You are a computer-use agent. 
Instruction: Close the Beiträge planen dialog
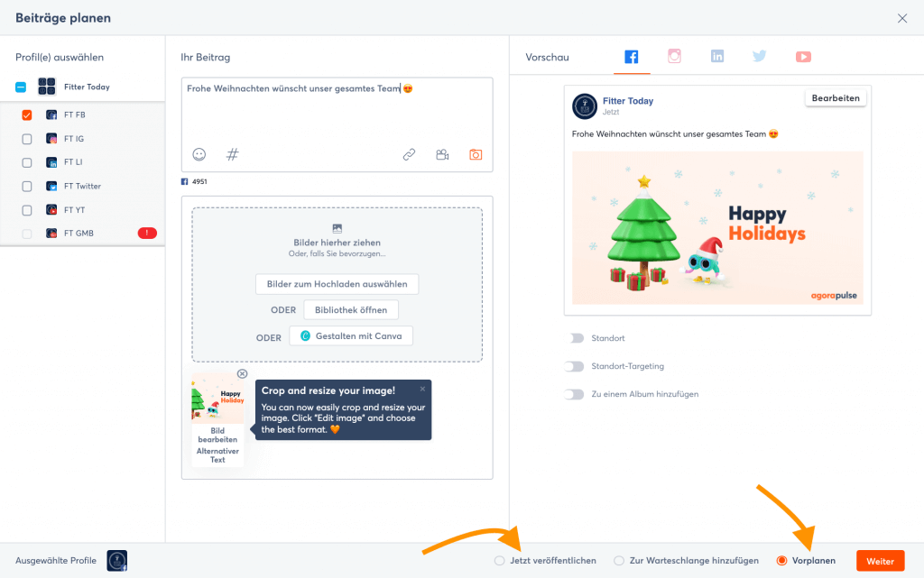[902, 18]
